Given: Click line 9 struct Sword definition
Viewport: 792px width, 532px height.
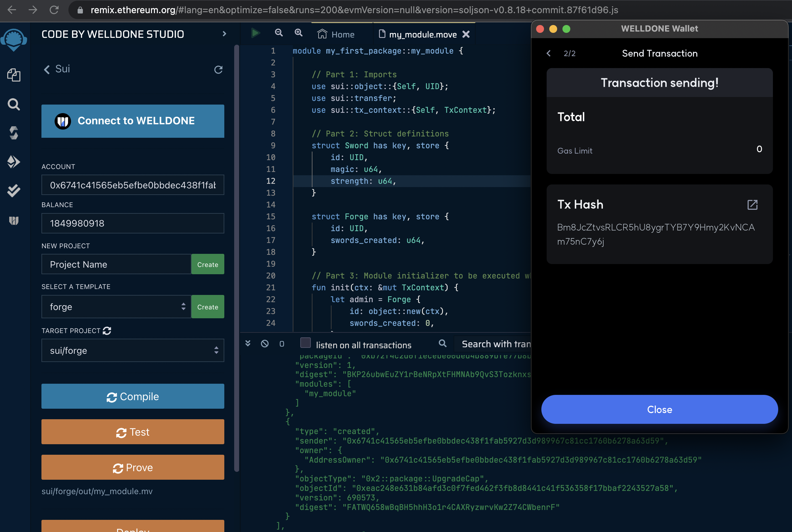Looking at the screenshot, I should 380,146.
